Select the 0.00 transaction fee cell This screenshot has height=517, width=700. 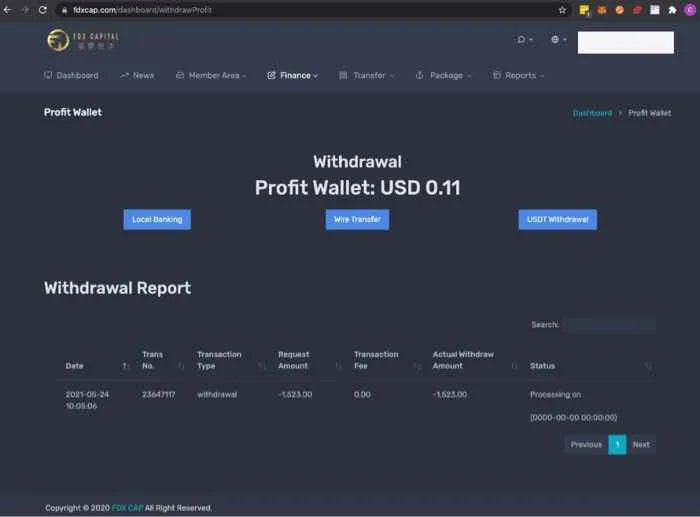point(362,395)
